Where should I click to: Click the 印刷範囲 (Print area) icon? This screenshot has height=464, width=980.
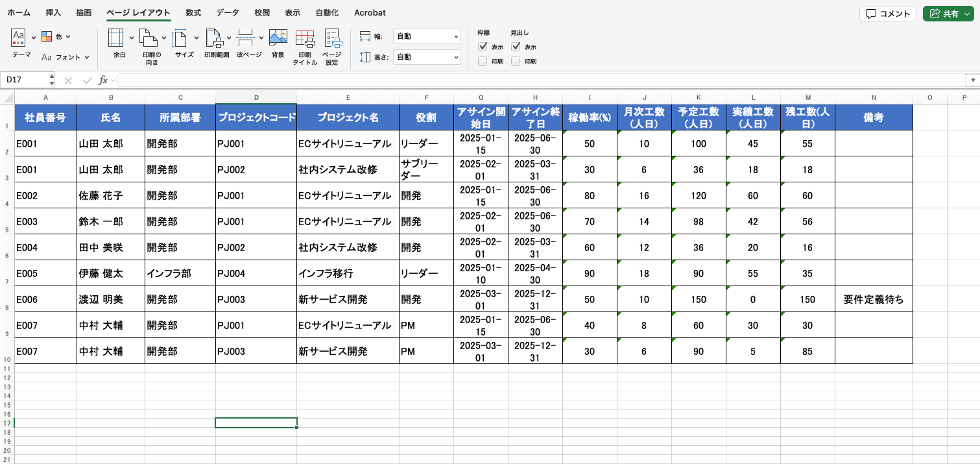coord(213,38)
